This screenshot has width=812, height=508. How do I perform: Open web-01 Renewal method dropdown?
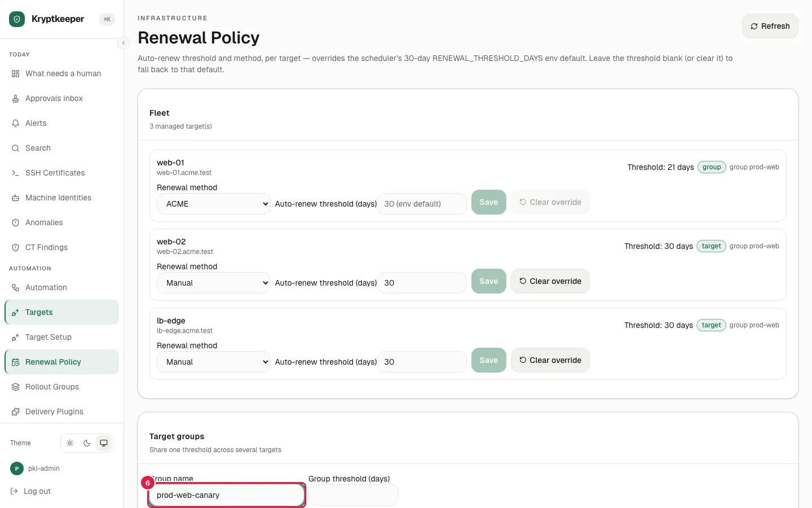pyautogui.click(x=214, y=204)
